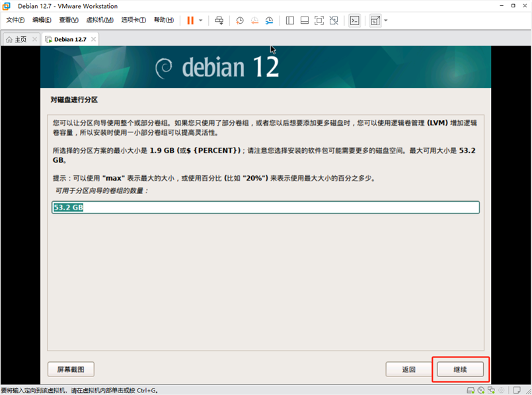532x395 pixels.
Task: Pause the virtual machine with the orange pause icon
Action: coord(190,21)
